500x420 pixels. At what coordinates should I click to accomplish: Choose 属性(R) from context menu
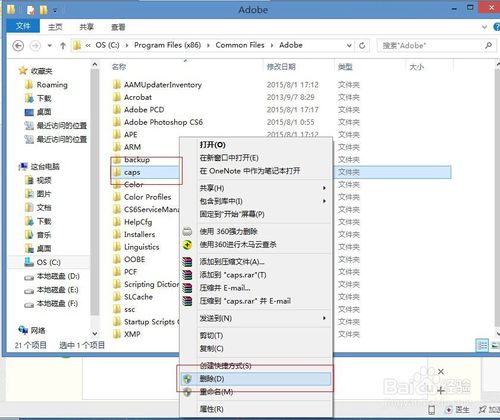click(x=256, y=409)
